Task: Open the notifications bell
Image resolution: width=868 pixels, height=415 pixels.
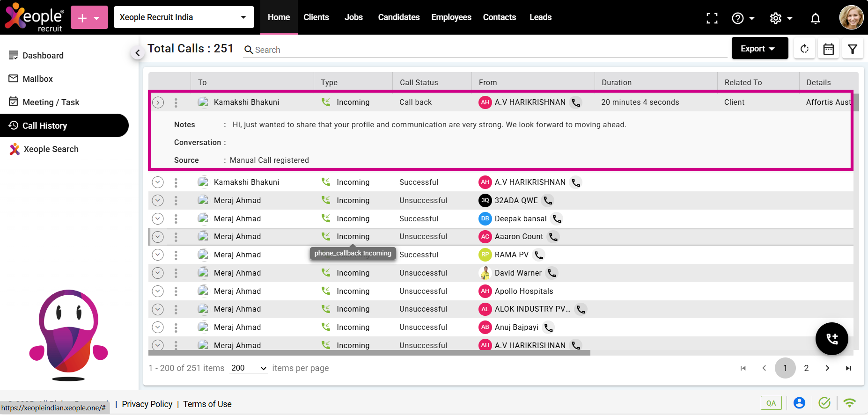Action: click(815, 18)
